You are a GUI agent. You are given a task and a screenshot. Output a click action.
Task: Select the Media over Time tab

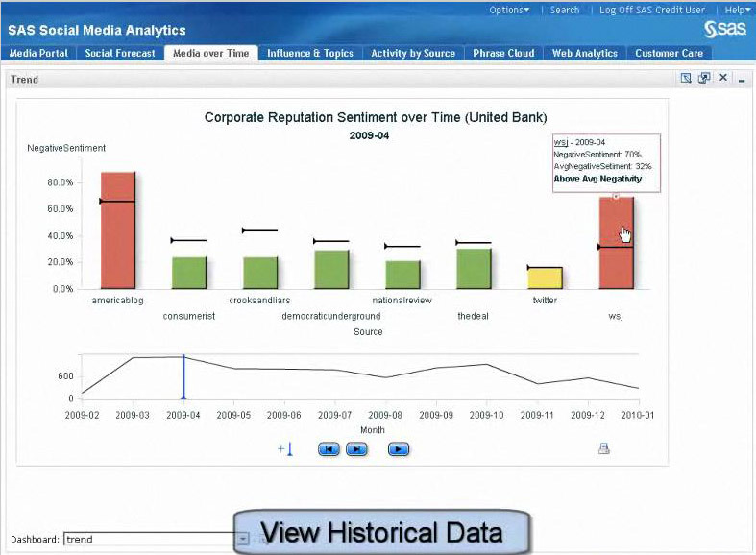pyautogui.click(x=210, y=53)
